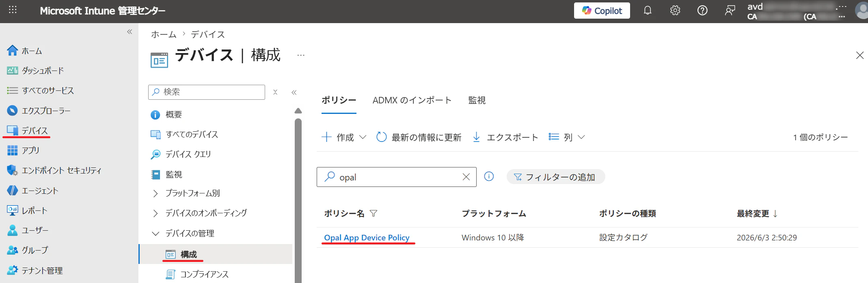
Task: Click the デバイス breadcrumb link
Action: pos(208,34)
